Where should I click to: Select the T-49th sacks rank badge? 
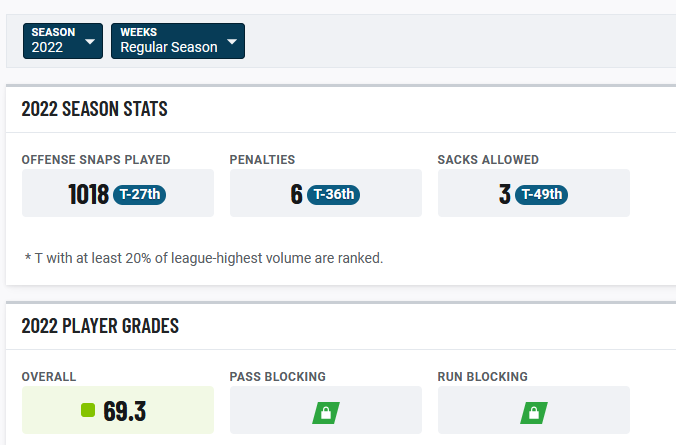543,194
